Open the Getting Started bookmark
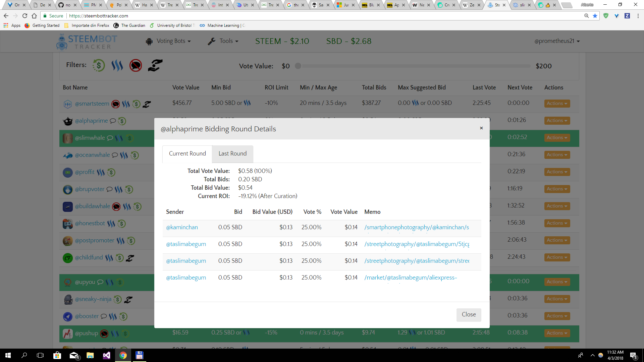This screenshot has width=644, height=362. [x=42, y=25]
